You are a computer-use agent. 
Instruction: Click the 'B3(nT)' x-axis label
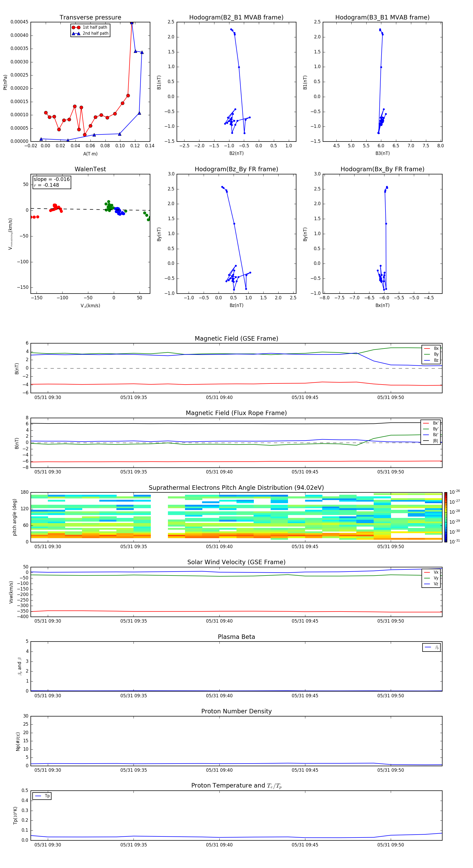coord(382,153)
